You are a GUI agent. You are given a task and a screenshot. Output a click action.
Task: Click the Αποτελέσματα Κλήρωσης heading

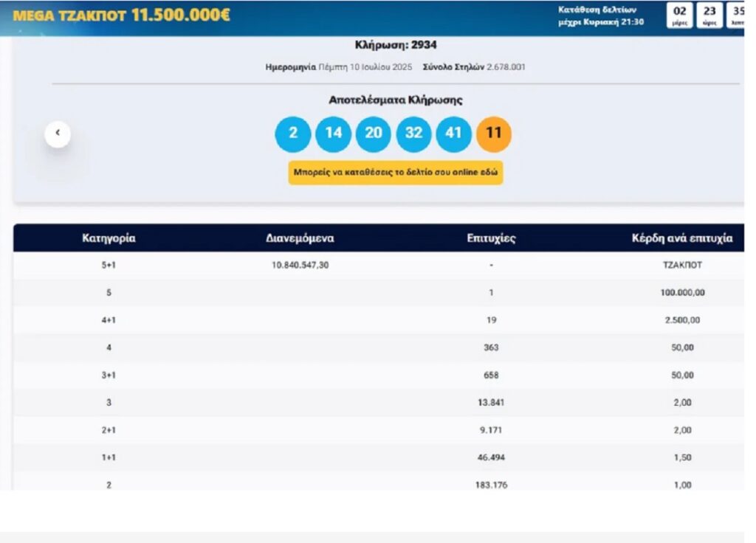(396, 100)
